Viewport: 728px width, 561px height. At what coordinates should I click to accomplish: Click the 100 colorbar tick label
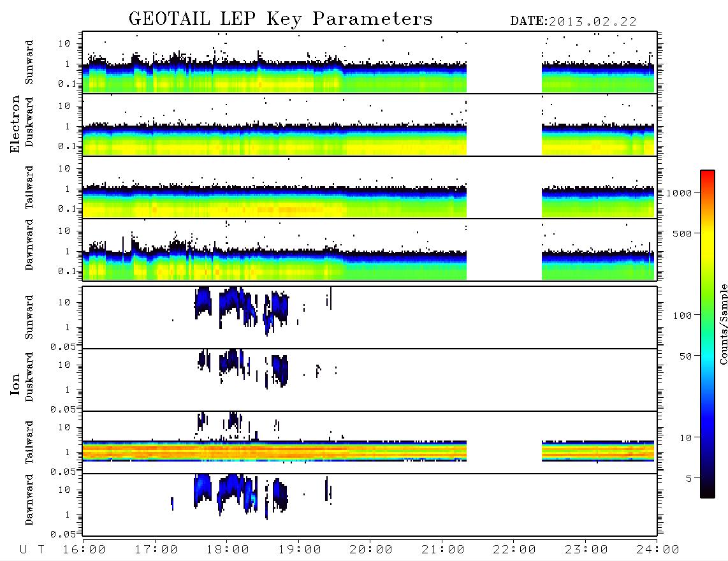682,316
